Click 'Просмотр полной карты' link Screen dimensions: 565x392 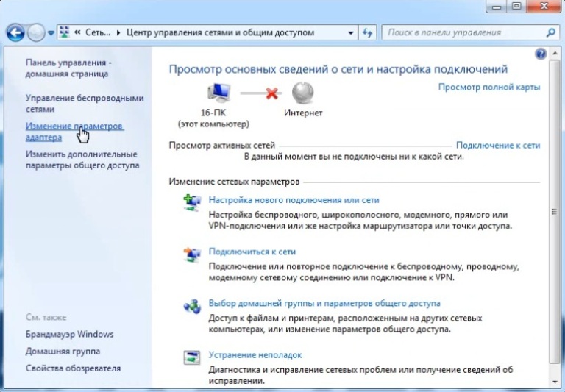(x=489, y=87)
